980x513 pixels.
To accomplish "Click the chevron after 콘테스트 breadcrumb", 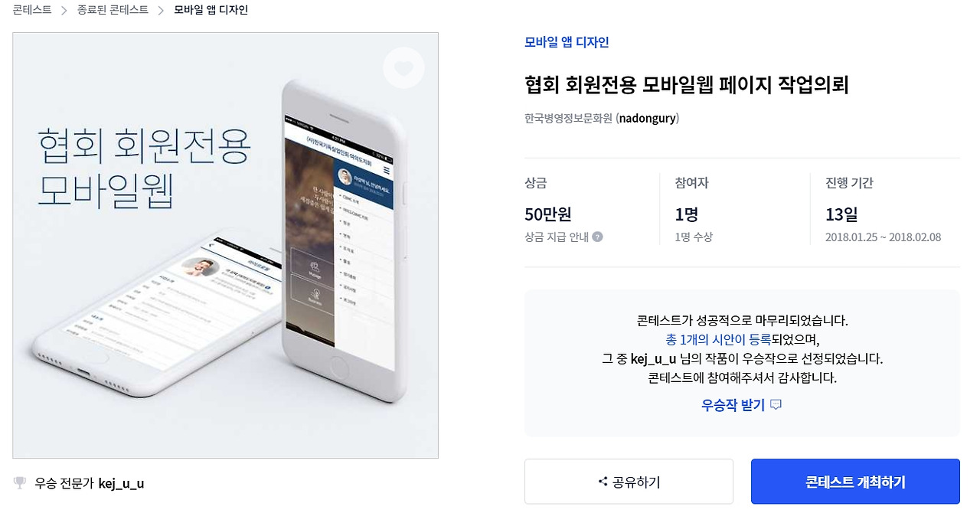I will click(65, 10).
